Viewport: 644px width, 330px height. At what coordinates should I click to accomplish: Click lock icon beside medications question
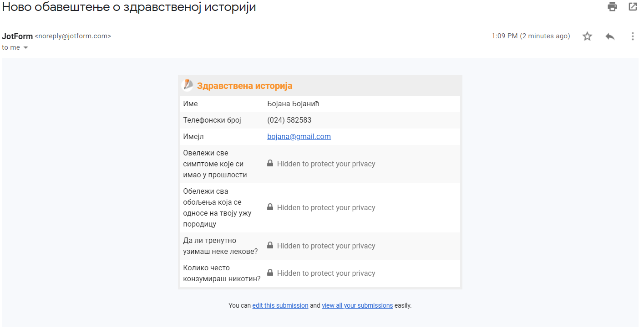[x=270, y=245]
